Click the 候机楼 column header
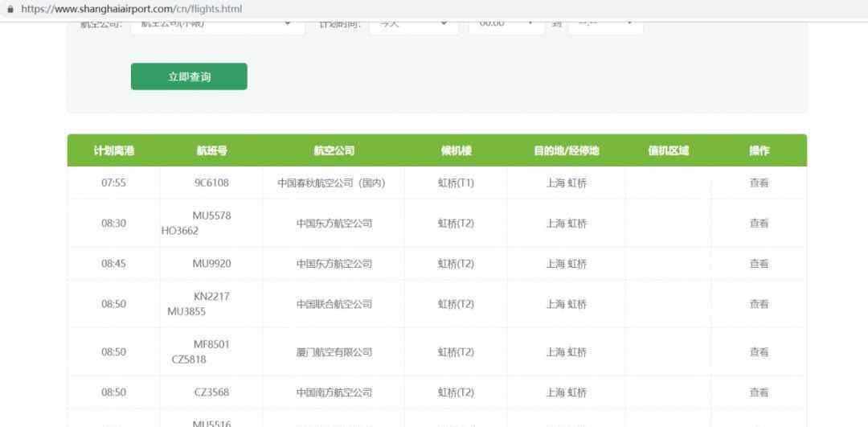The width and height of the screenshot is (868, 427). tap(456, 150)
